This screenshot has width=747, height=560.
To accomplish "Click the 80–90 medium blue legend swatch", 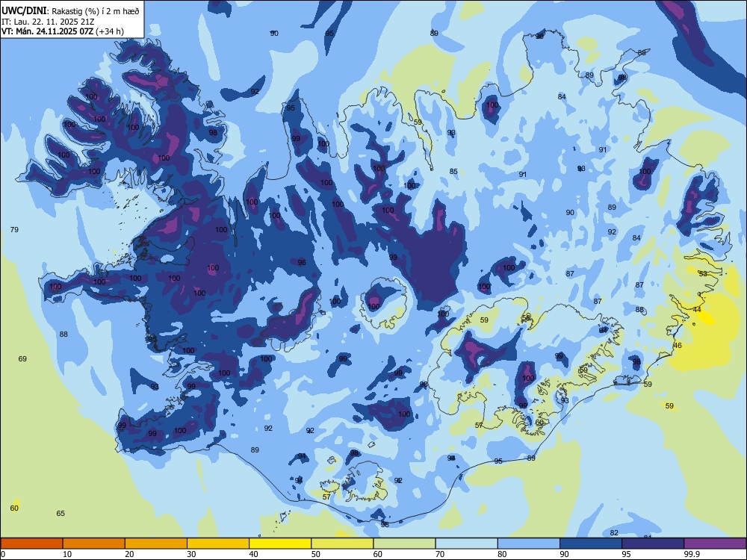I will click(x=529, y=544).
